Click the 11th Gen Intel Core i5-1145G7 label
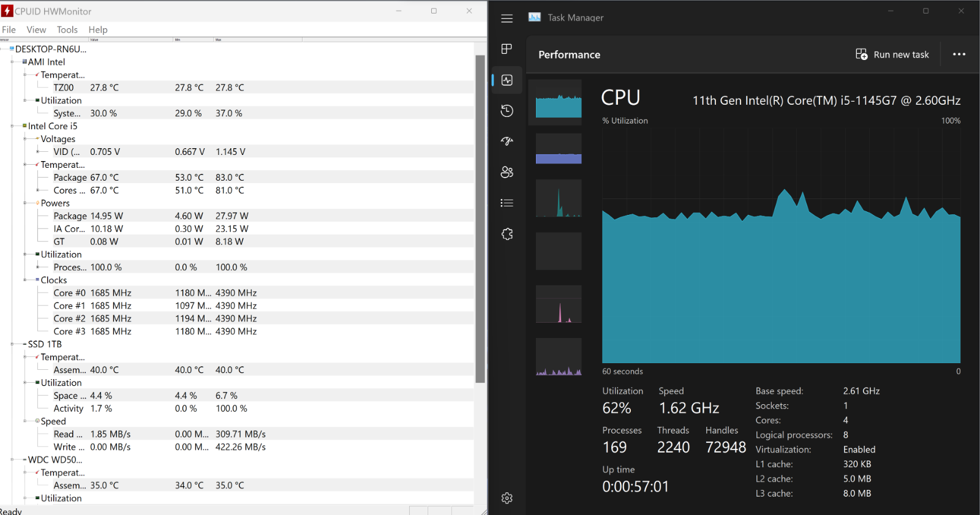980x515 pixels. [x=826, y=100]
